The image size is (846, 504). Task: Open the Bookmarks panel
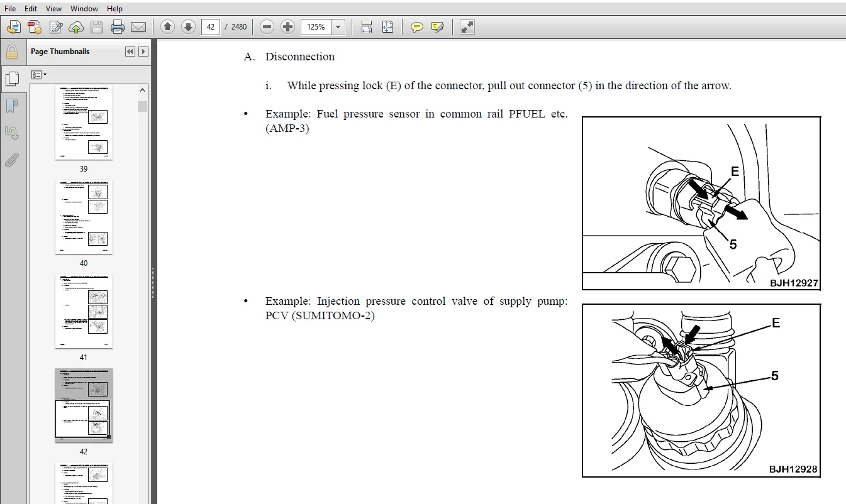pos(12,106)
